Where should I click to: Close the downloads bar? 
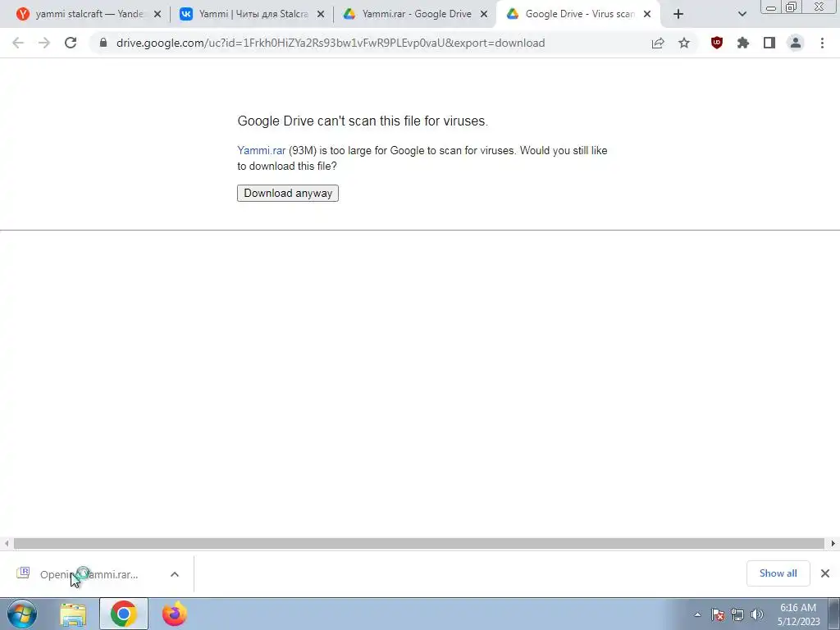pyautogui.click(x=825, y=573)
